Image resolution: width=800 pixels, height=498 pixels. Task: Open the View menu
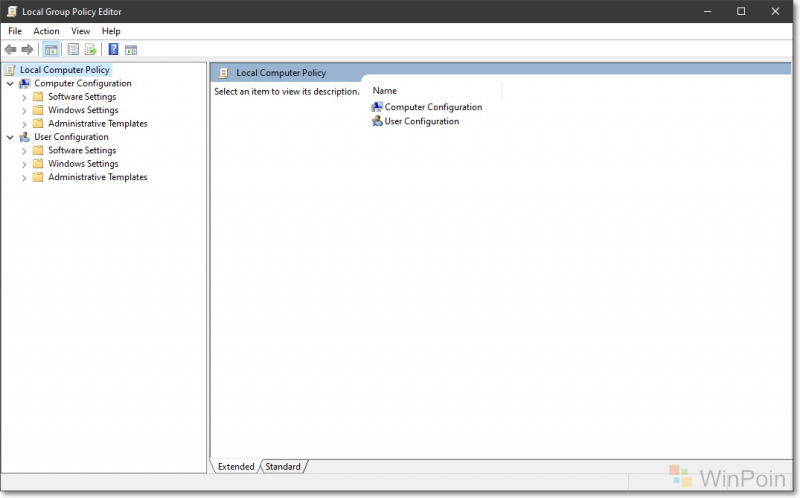pyautogui.click(x=81, y=31)
